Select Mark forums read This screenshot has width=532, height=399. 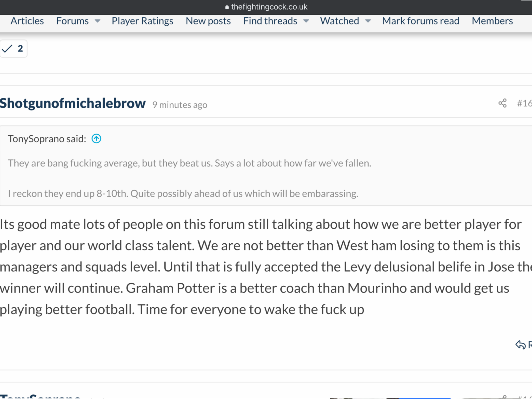coord(421,21)
